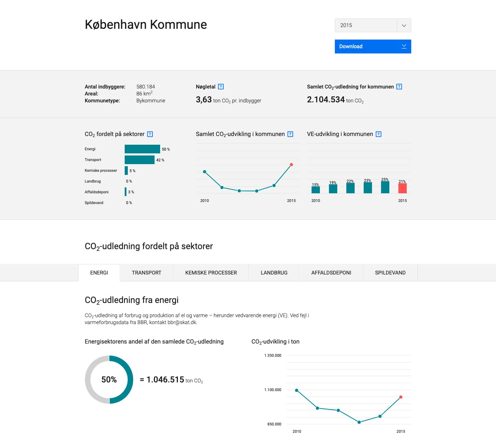This screenshot has height=448, width=496.
Task: Open the 2015 year dropdown
Action: point(373,25)
